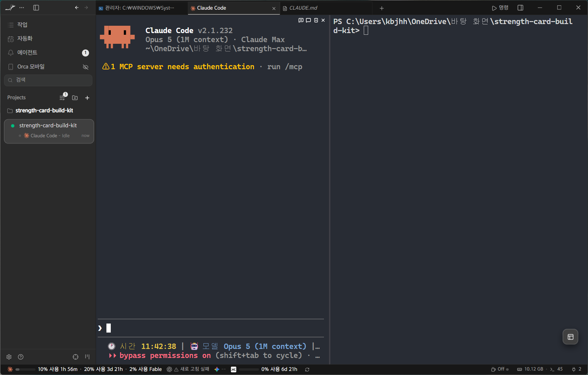The image size is (588, 375).
Task: Click the 20% 사용 3d 21h usage text
Action: pos(103,369)
